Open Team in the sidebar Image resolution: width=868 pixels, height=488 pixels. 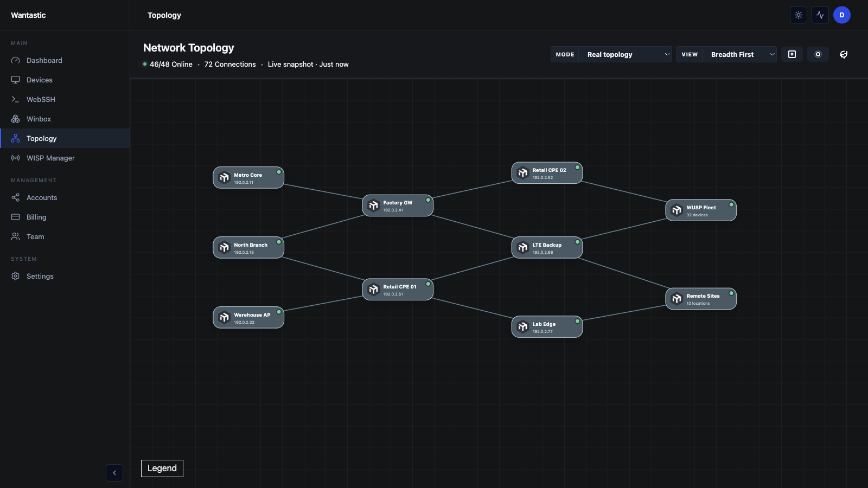pos(65,236)
